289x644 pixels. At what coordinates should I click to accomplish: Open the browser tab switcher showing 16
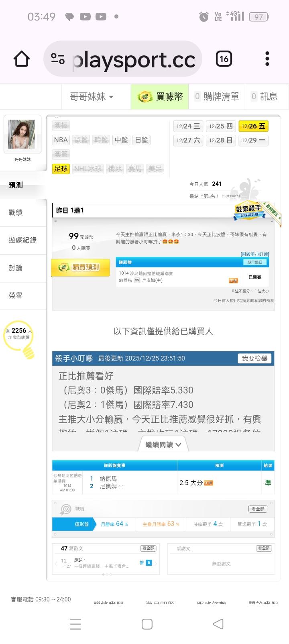click(x=224, y=59)
